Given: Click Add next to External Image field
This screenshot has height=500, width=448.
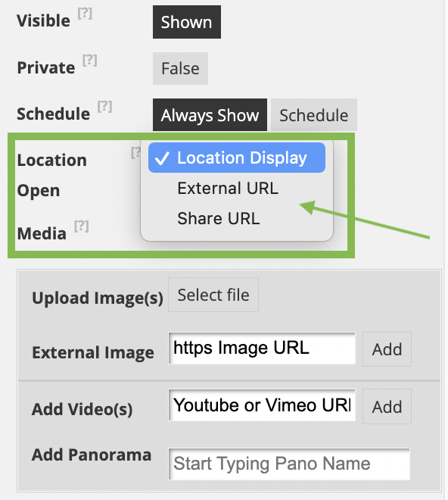Looking at the screenshot, I should [x=387, y=349].
